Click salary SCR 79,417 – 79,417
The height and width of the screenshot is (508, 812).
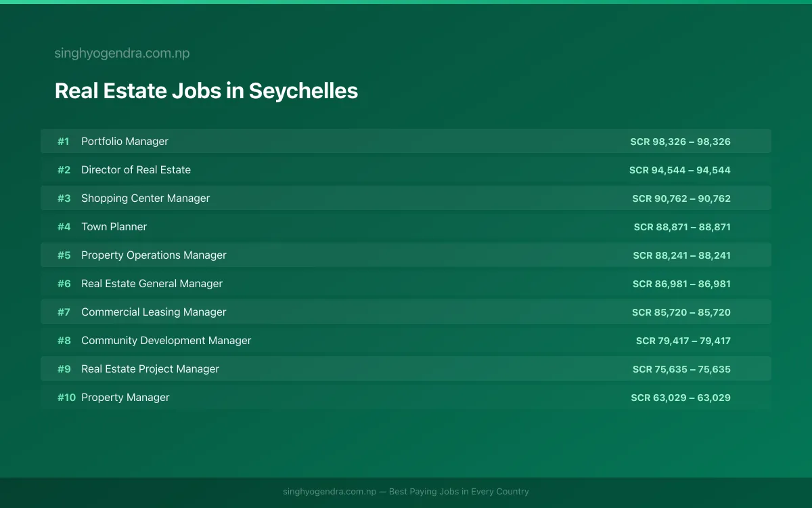(683, 341)
